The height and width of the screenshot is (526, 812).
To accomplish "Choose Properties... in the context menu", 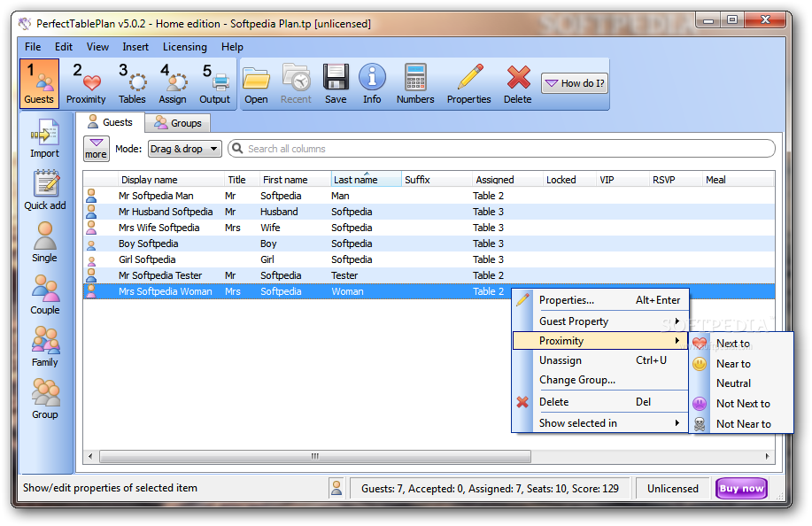I will [600, 300].
